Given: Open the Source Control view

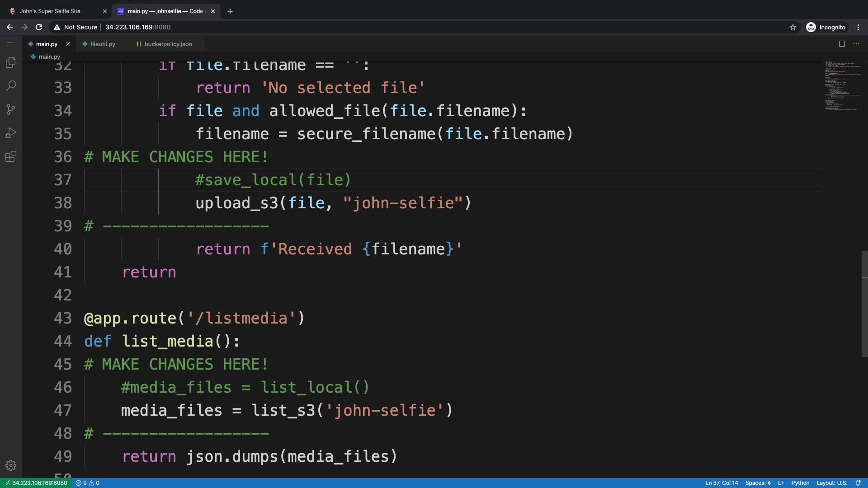Looking at the screenshot, I should point(11,109).
